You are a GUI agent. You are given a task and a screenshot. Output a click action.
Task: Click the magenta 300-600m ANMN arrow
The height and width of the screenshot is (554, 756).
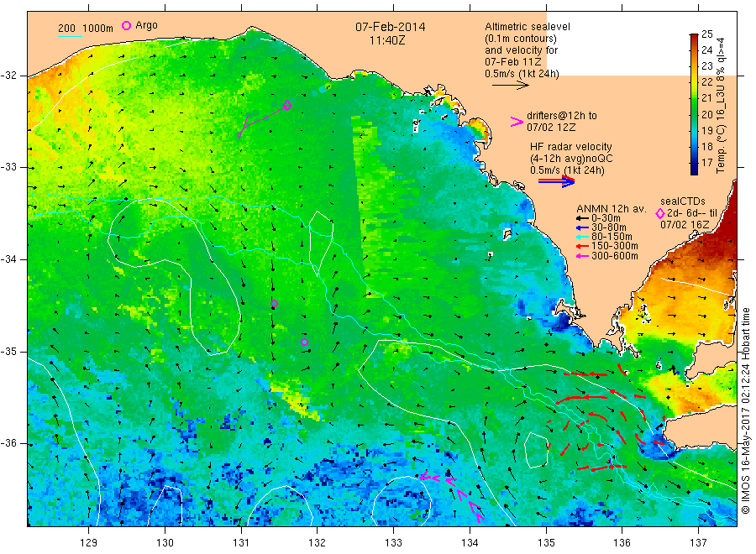(x=582, y=256)
